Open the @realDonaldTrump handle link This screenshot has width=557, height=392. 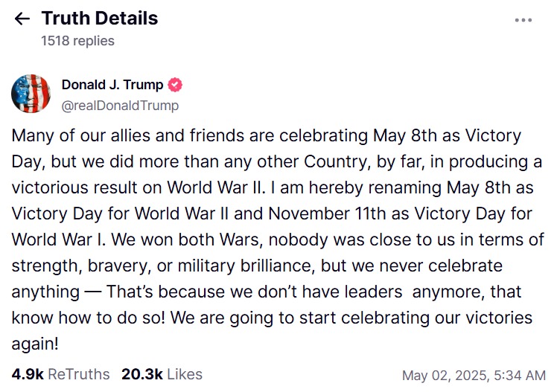click(x=120, y=105)
